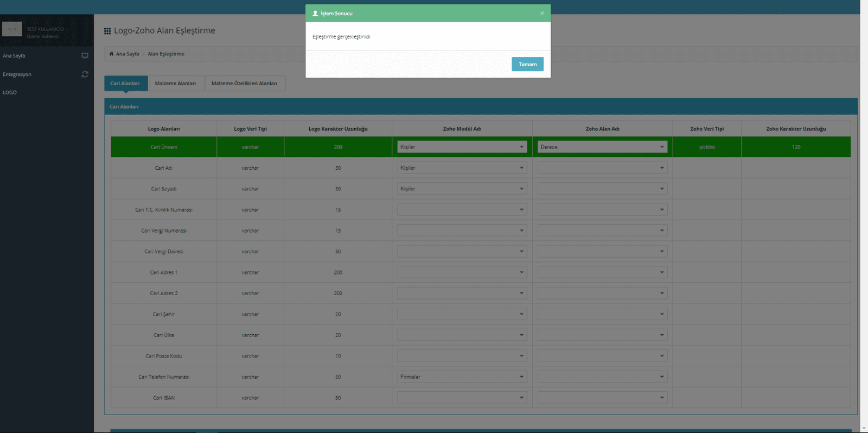Open Zoho Alan dropdown for Cari IBAN

pos(602,398)
